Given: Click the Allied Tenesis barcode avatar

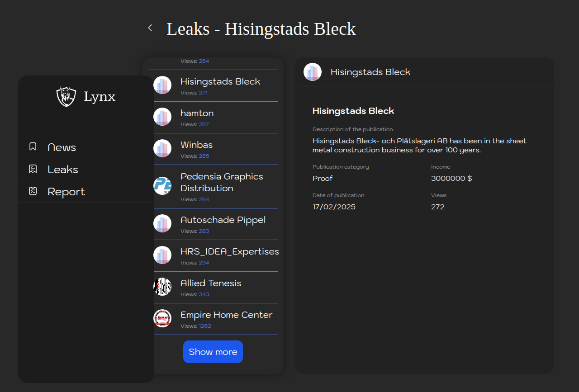Looking at the screenshot, I should 162,287.
